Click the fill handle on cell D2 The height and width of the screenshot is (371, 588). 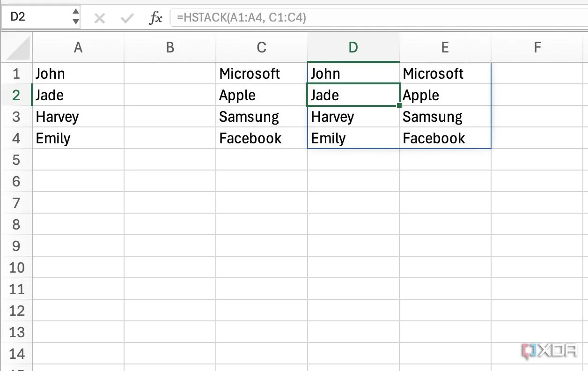coord(399,105)
